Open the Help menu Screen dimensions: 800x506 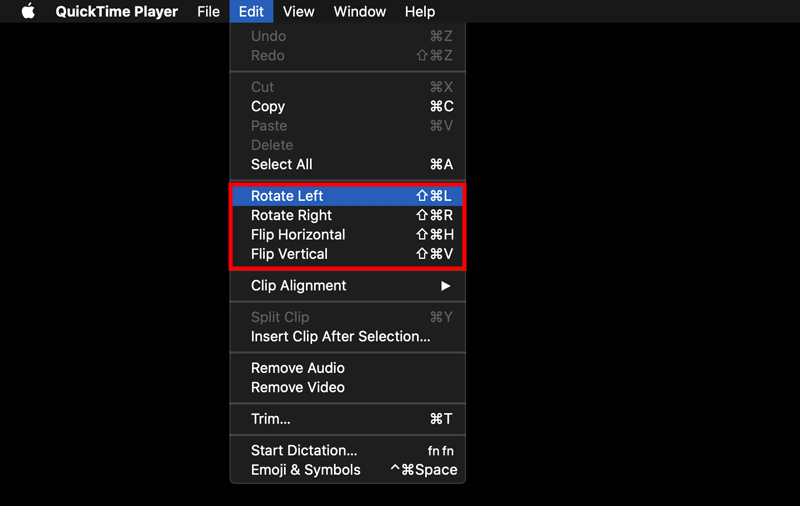point(420,11)
